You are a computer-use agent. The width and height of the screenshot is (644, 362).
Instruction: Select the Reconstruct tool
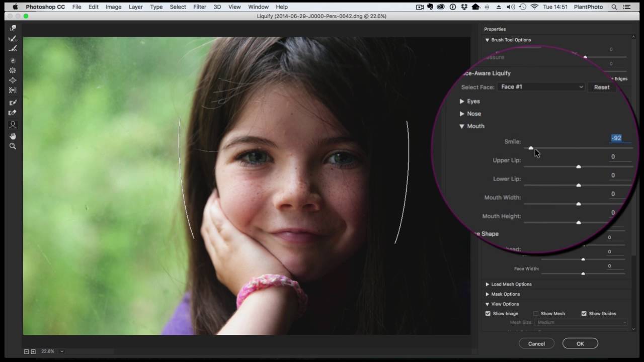(x=13, y=39)
